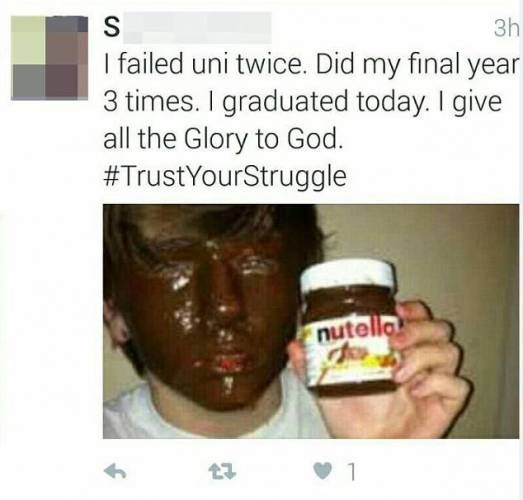Like the tweet with the heart icon
This screenshot has height=500, width=523.
coord(324,472)
